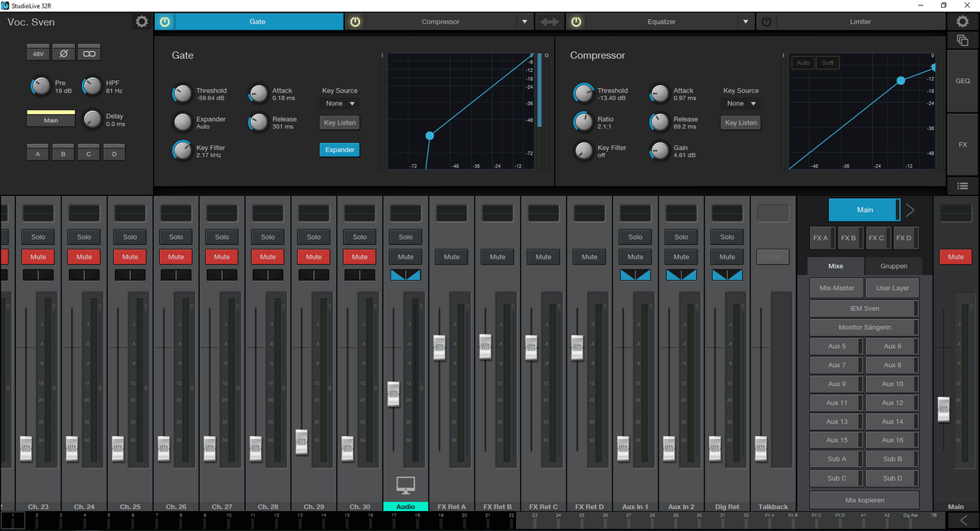Unmute channel Ch. 23
980x531 pixels.
(38, 257)
